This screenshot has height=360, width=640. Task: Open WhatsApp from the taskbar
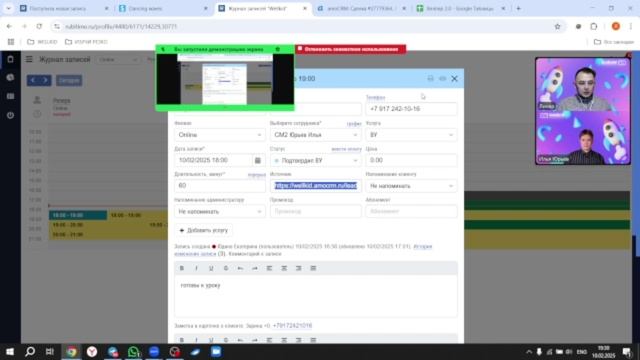click(133, 352)
